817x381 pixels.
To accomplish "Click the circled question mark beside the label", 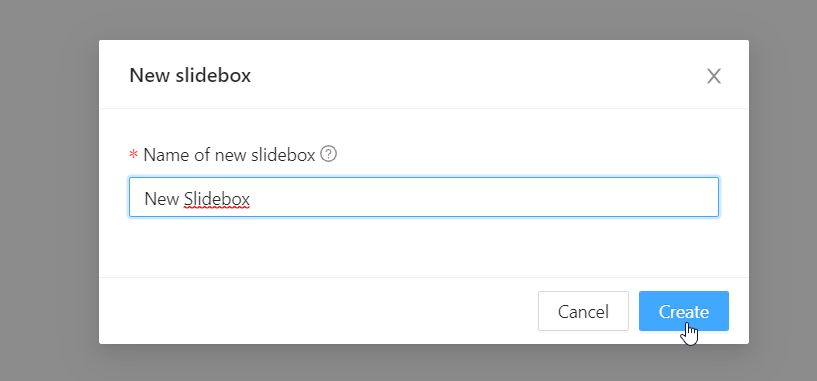I will (x=328, y=154).
